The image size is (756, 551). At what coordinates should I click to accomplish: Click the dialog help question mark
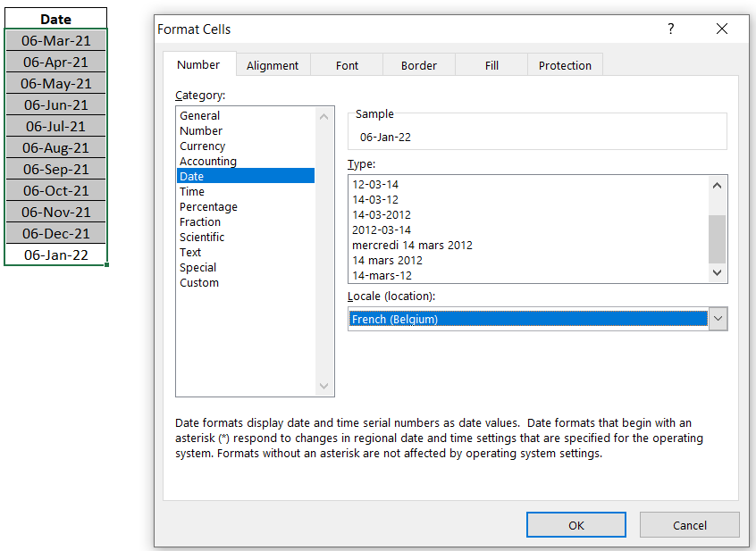pos(670,29)
